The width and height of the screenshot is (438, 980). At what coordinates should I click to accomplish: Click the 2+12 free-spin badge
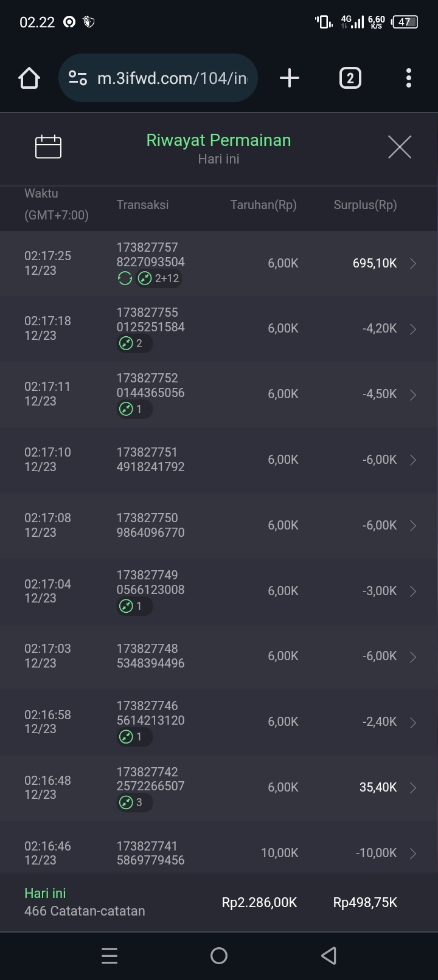click(x=159, y=278)
